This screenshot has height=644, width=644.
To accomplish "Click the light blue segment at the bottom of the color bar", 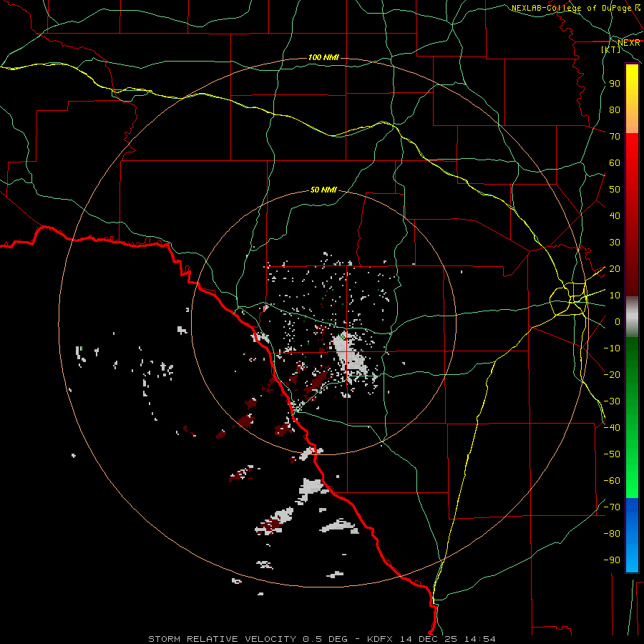I will click(632, 559).
